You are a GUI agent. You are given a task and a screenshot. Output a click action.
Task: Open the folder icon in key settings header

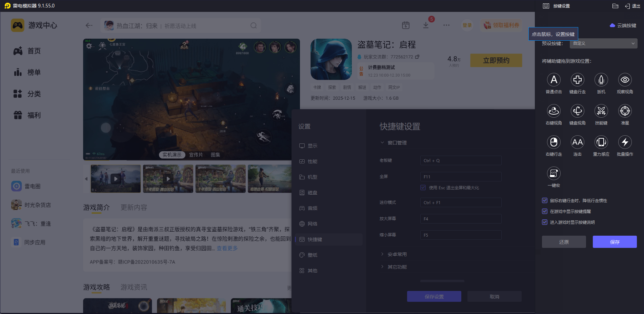click(616, 6)
